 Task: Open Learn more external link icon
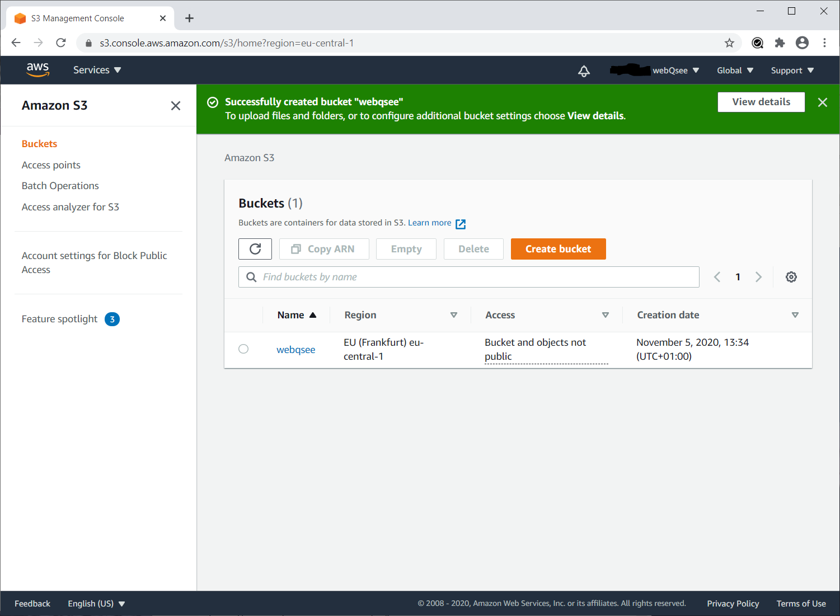pyautogui.click(x=461, y=224)
